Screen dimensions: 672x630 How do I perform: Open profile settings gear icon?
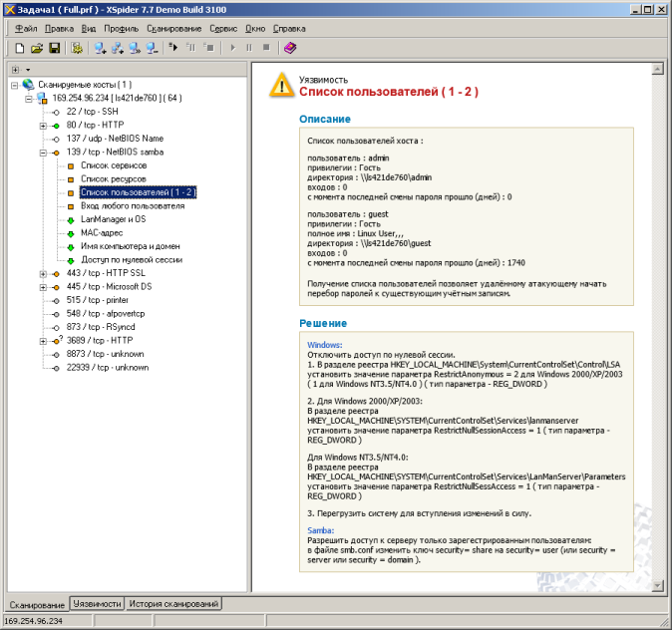click(77, 48)
